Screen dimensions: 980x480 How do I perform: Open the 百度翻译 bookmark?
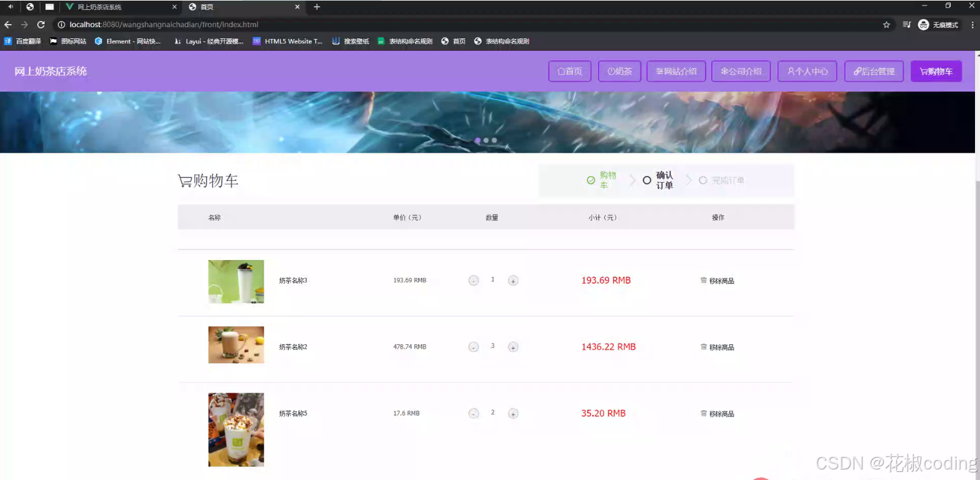(x=23, y=41)
